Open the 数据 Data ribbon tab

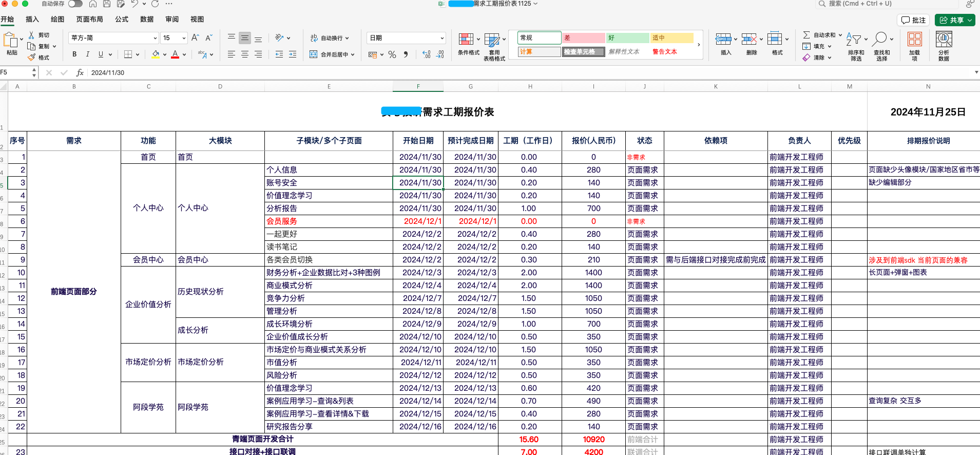[147, 20]
